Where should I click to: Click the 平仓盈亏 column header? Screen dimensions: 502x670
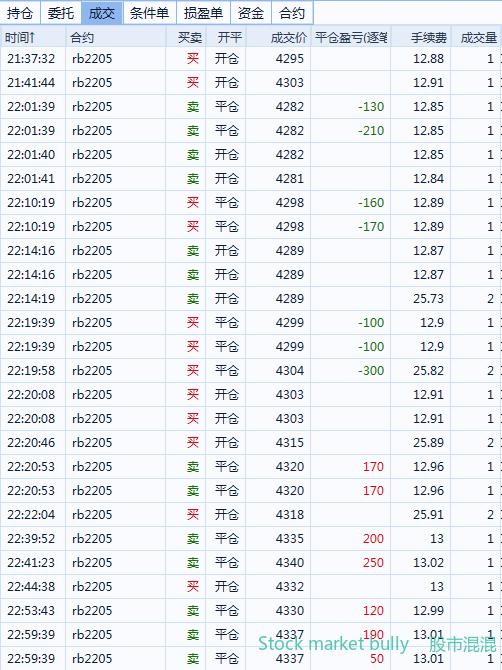[351, 38]
